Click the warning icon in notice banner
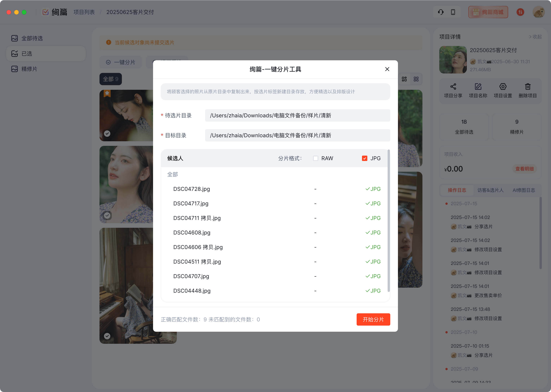Screen dimensions: 551x392 tap(108, 42)
